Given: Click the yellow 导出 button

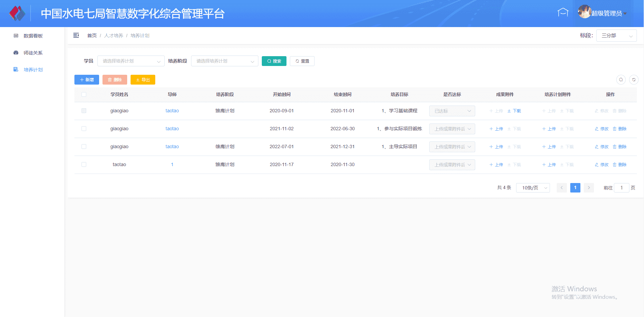Looking at the screenshot, I should [x=143, y=80].
